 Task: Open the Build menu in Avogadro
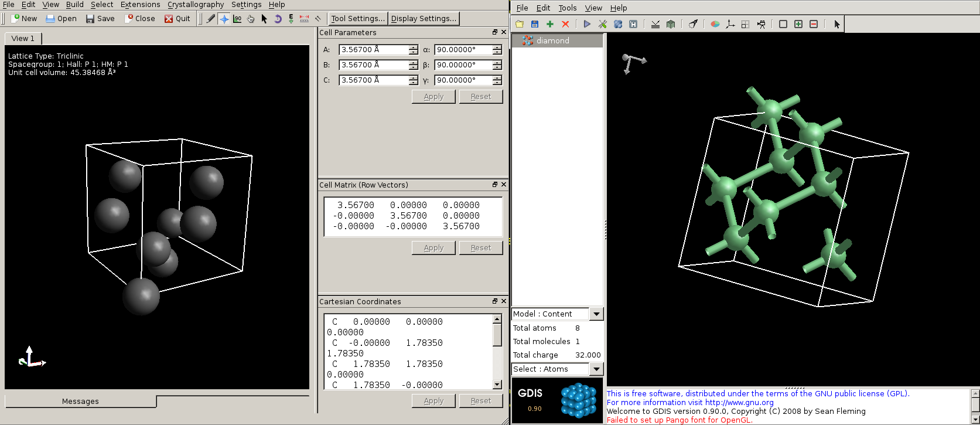tap(75, 5)
